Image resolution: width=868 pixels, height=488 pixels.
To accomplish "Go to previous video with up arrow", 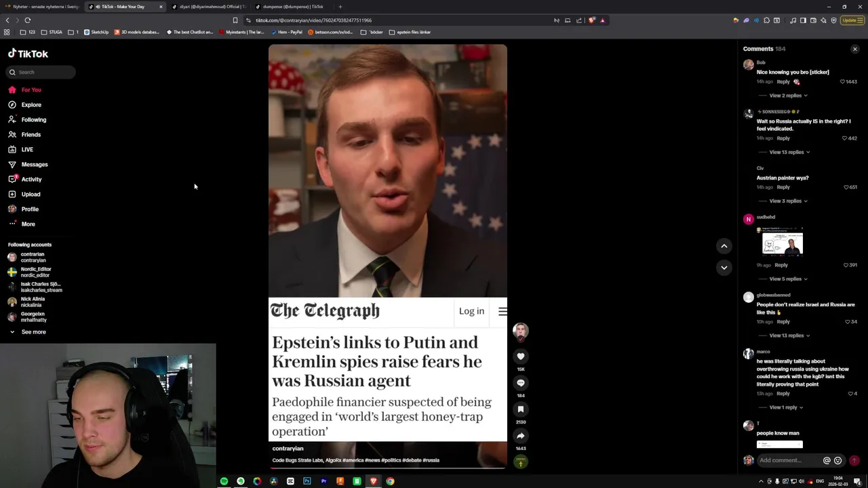I will click(x=724, y=246).
